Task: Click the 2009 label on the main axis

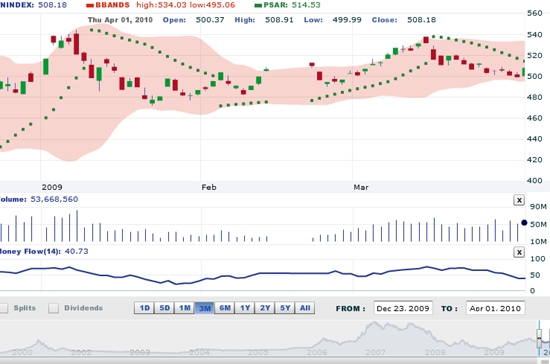Action: [x=52, y=187]
